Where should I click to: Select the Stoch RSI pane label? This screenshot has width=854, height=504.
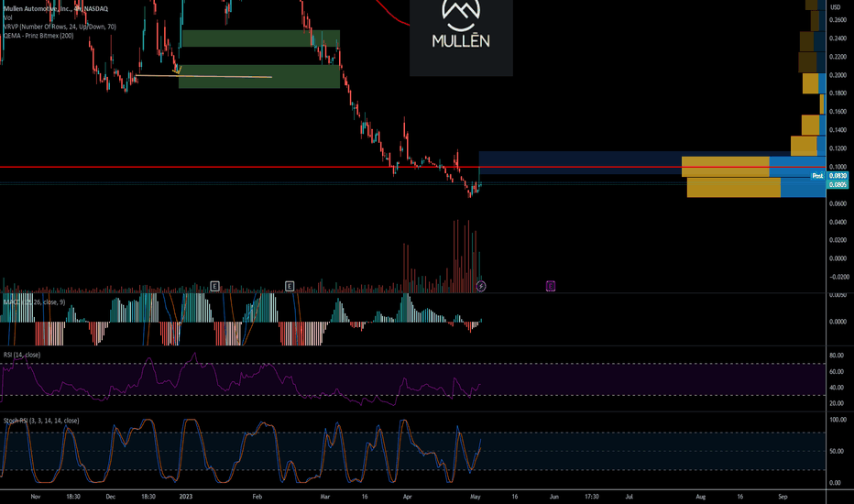click(x=41, y=421)
